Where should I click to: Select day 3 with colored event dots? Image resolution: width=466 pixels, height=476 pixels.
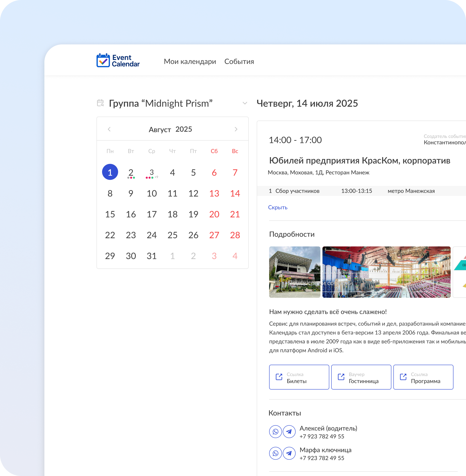[152, 173]
